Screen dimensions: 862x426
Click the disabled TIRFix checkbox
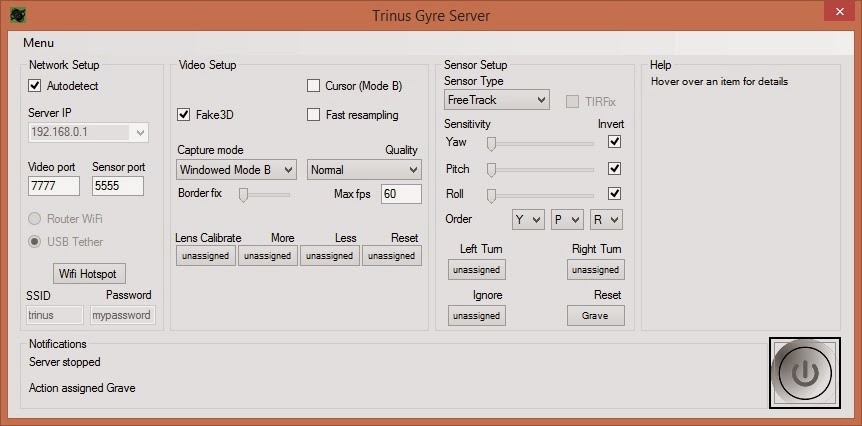pos(572,102)
